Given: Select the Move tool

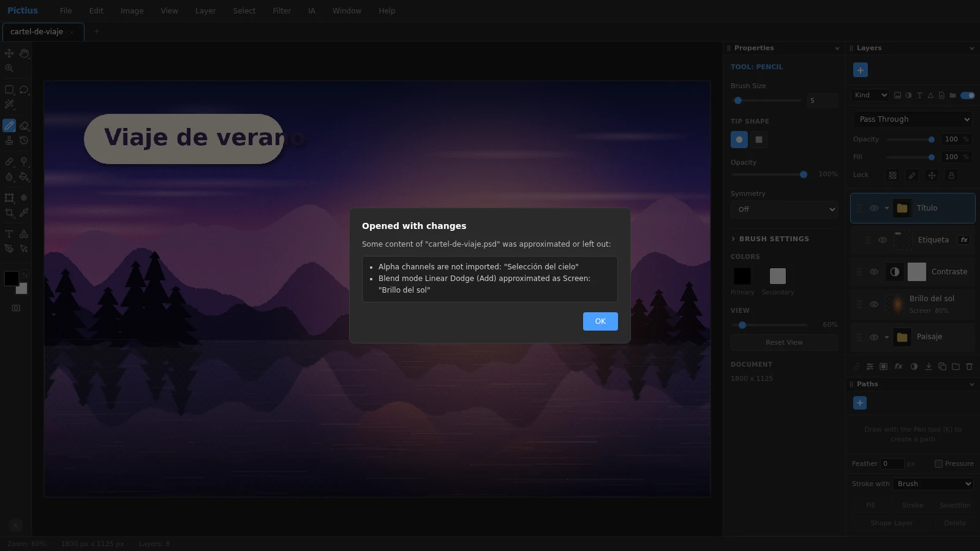Looking at the screenshot, I should (x=9, y=53).
